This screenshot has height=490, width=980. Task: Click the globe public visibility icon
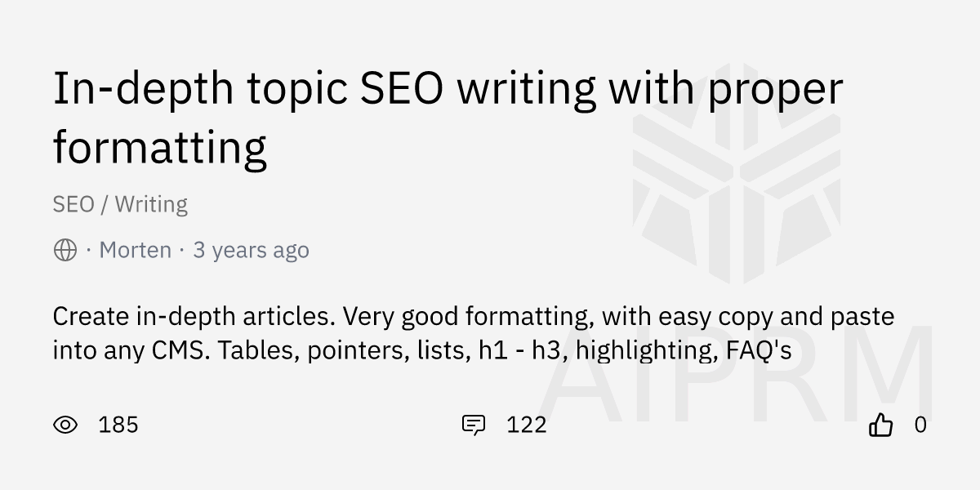(65, 250)
